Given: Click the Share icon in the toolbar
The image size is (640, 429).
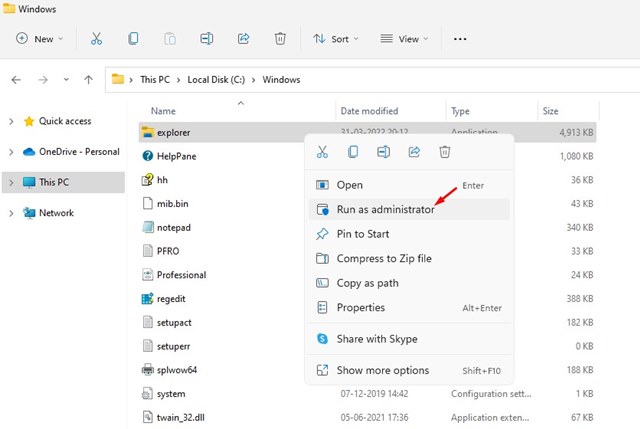Looking at the screenshot, I should tap(244, 39).
